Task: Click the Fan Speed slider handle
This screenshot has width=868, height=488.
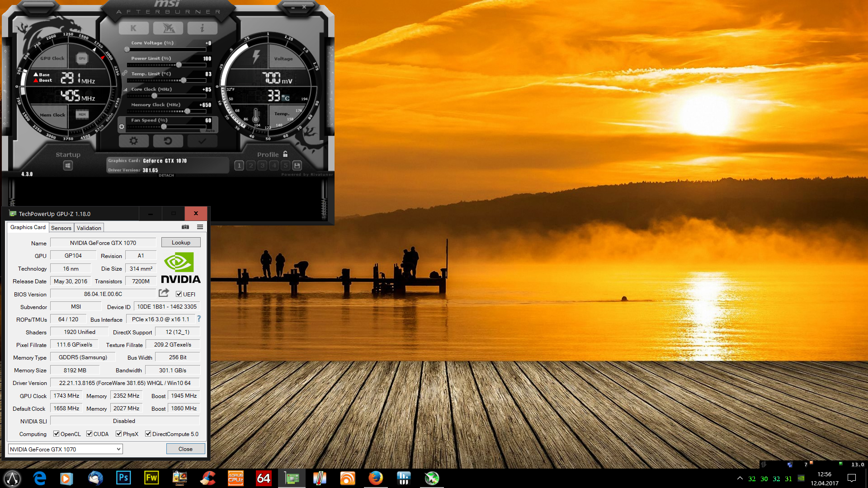Action: 164,127
